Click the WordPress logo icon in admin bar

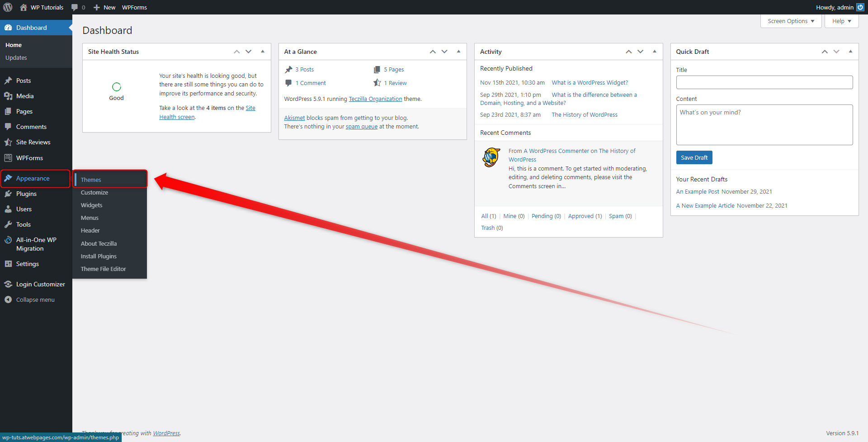(x=8, y=7)
